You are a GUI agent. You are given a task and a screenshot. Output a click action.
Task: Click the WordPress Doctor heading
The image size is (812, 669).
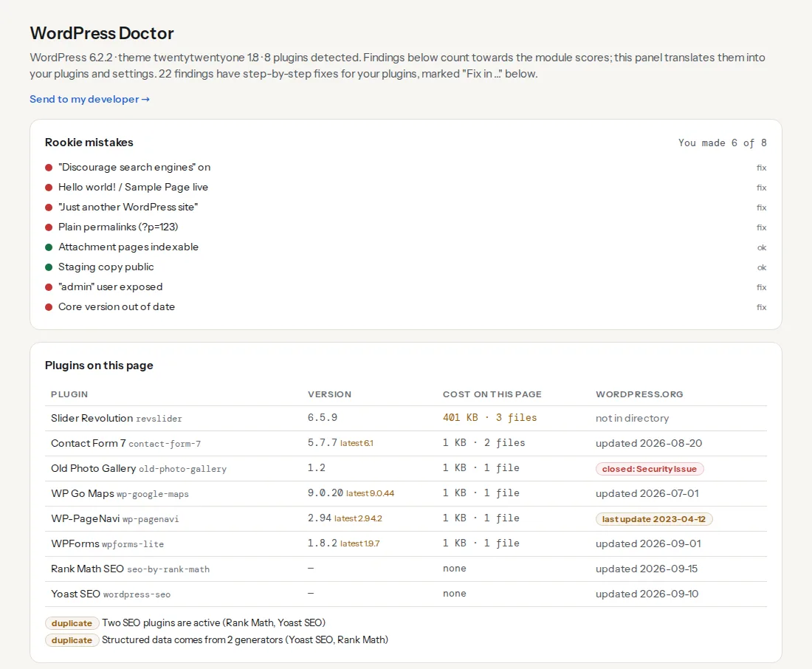pos(102,33)
